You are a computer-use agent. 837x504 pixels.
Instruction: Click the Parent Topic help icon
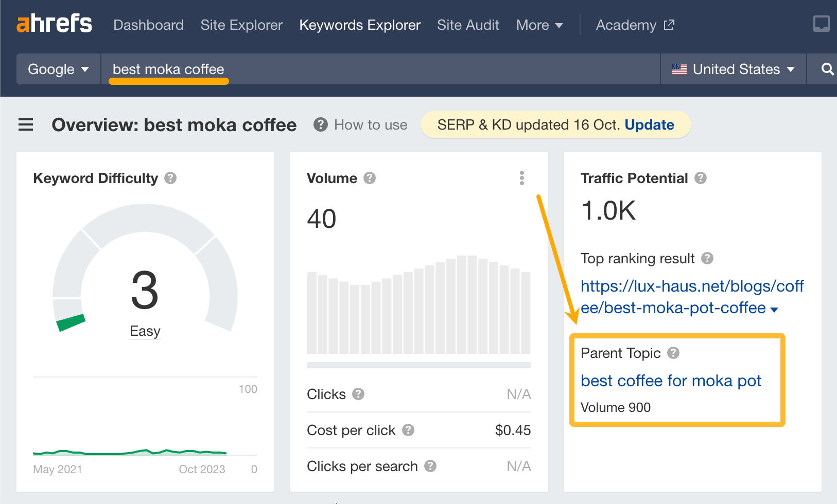coord(673,353)
